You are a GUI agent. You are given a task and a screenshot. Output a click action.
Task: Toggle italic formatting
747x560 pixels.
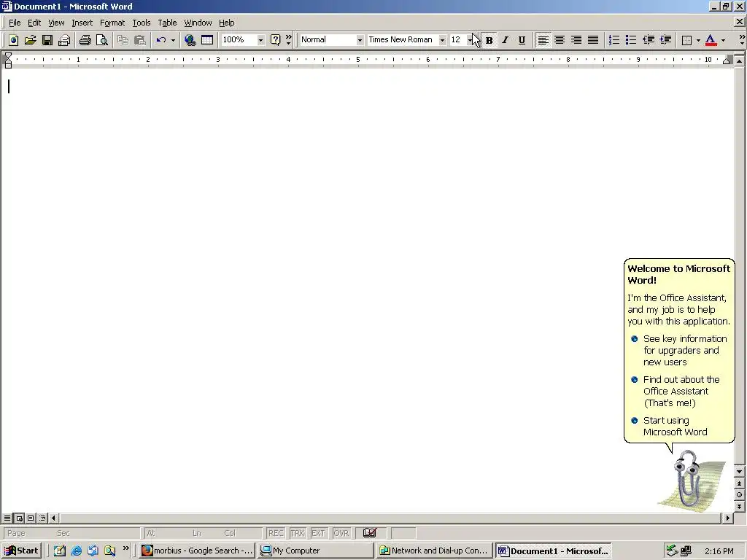click(x=505, y=40)
